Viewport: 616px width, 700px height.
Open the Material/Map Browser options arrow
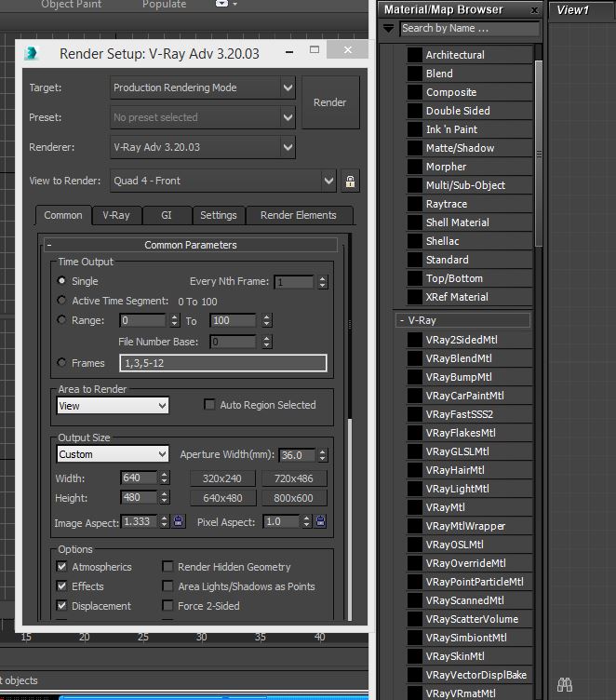point(388,29)
